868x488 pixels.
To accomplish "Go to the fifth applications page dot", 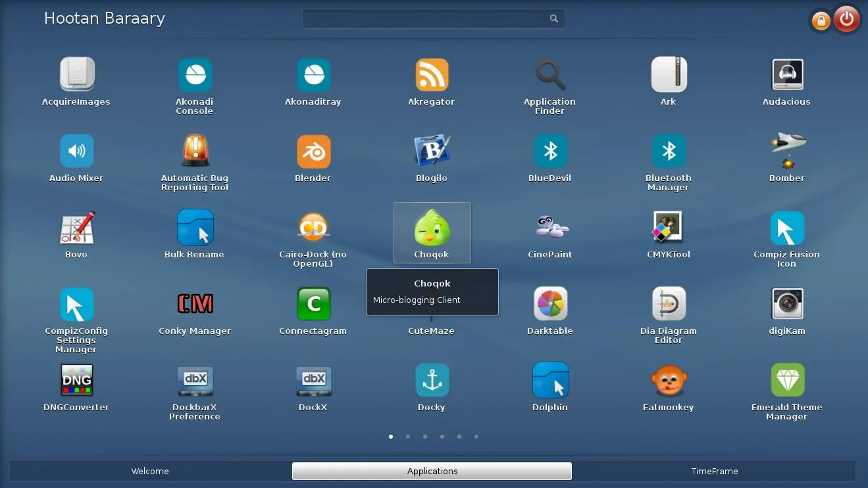I will pos(459,436).
